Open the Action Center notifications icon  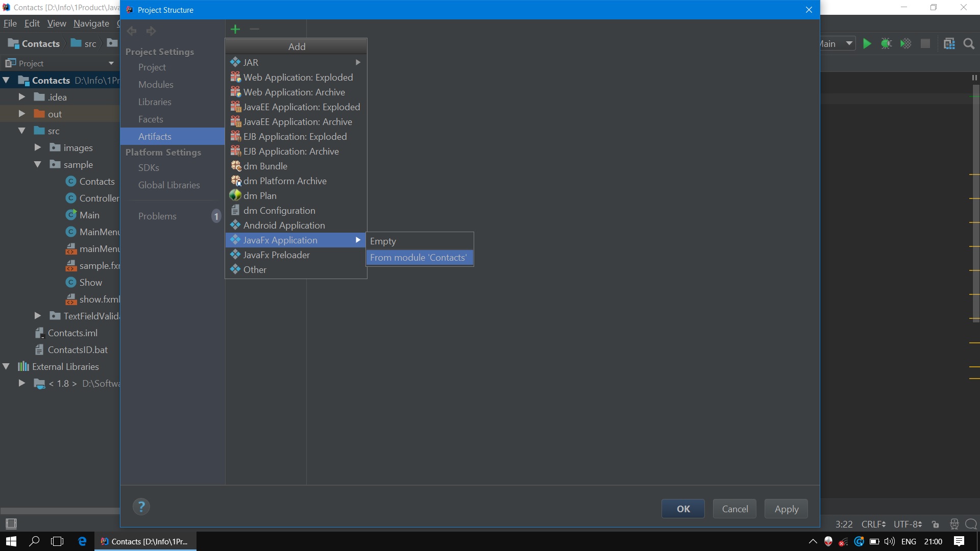[959, 541]
